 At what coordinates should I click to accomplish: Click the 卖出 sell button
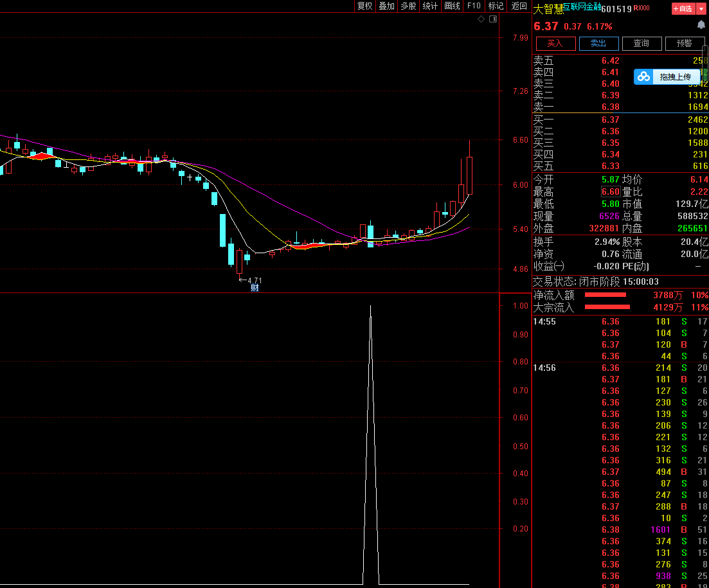coord(598,44)
